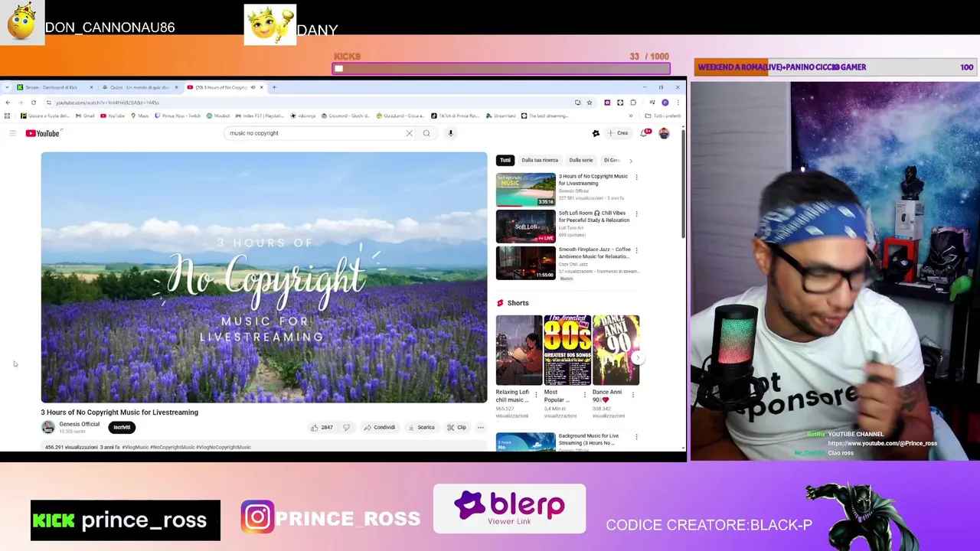The image size is (980, 551).
Task: Select Dalla tua ricerca filter chip
Action: coord(540,160)
